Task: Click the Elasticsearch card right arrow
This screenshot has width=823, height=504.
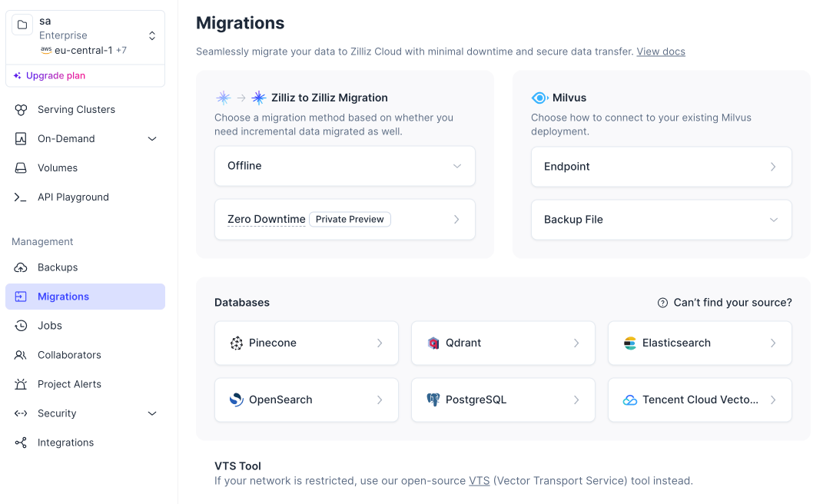Action: [x=773, y=343]
